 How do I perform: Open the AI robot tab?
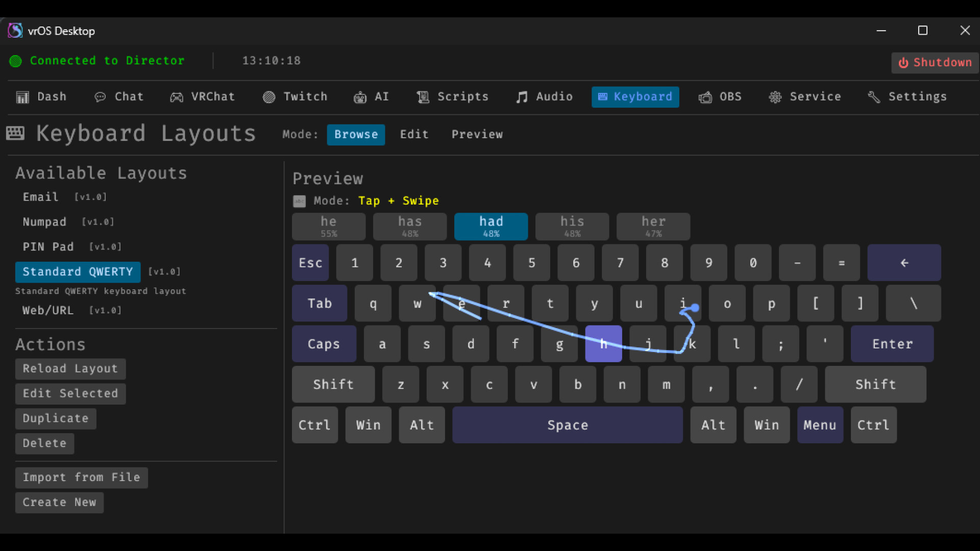(x=371, y=97)
